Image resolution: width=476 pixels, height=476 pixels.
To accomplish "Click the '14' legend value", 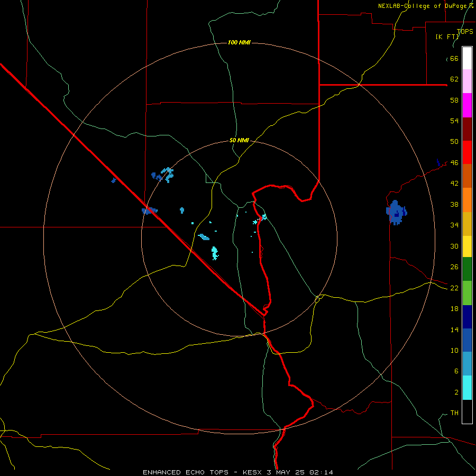I will 454,329.
